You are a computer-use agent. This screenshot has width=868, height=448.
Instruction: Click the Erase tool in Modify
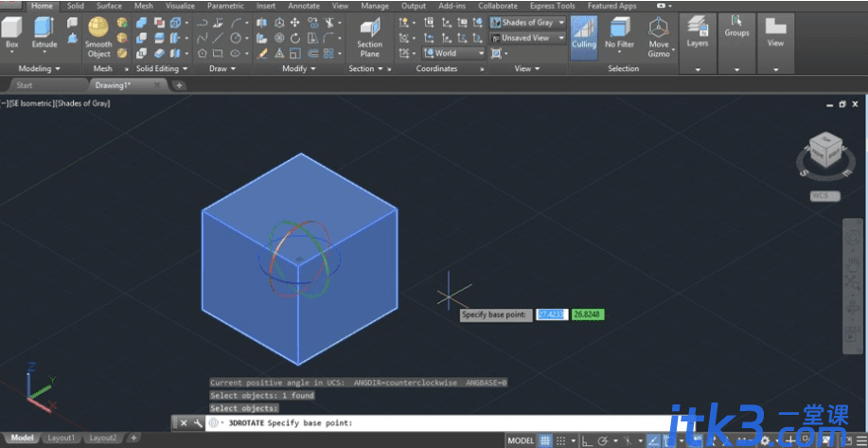tap(262, 54)
